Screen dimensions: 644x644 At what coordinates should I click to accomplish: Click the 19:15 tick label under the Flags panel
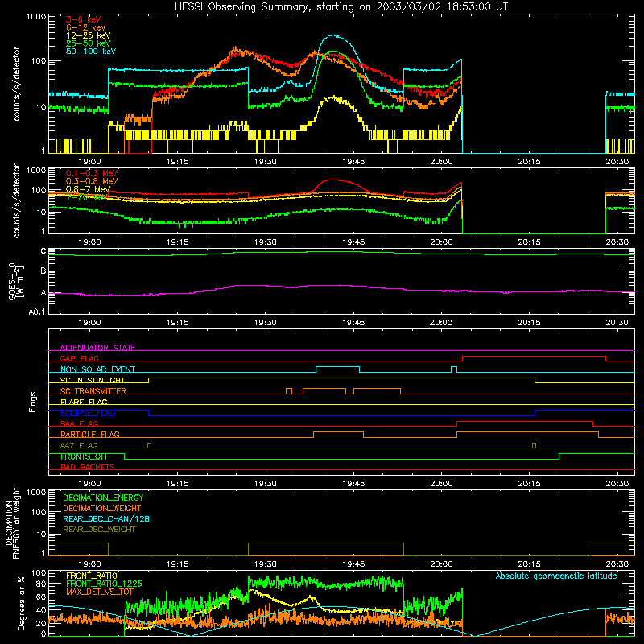[x=177, y=484]
